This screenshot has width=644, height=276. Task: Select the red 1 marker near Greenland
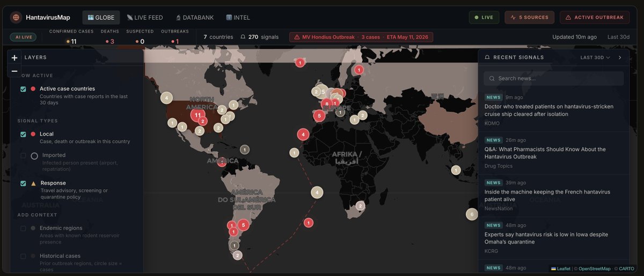coord(300,63)
